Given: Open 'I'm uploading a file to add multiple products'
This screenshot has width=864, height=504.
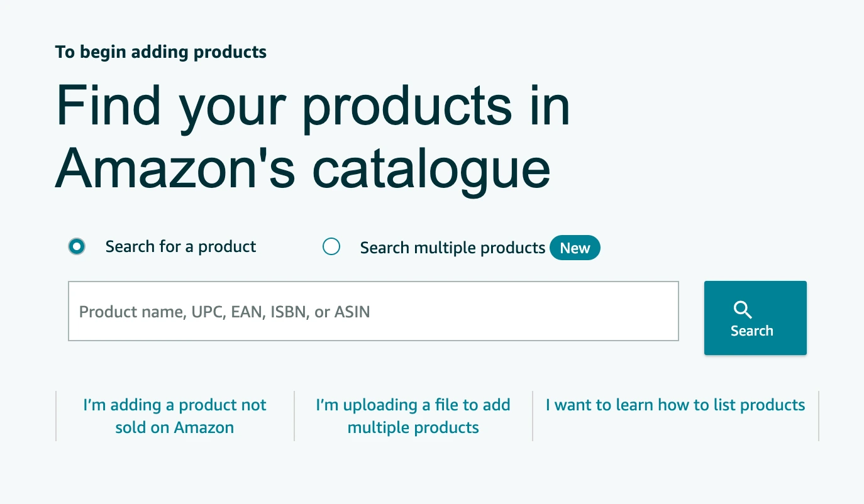Looking at the screenshot, I should coord(413,415).
